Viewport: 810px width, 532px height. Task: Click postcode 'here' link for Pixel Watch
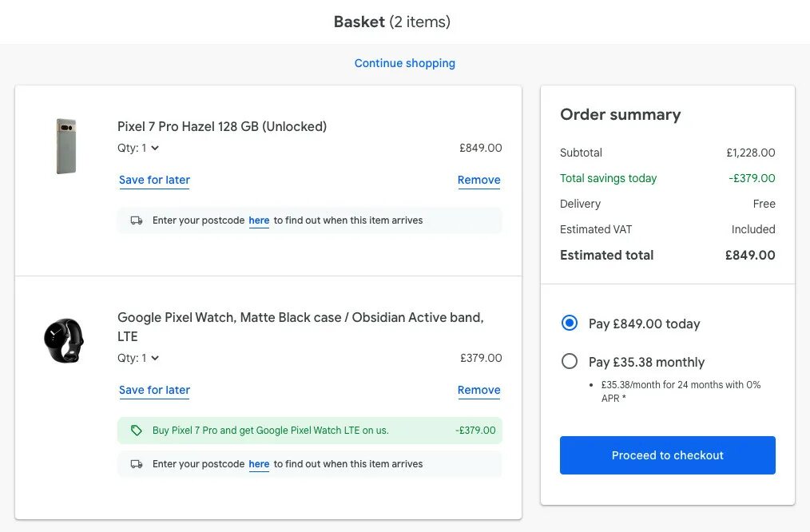[x=259, y=464]
